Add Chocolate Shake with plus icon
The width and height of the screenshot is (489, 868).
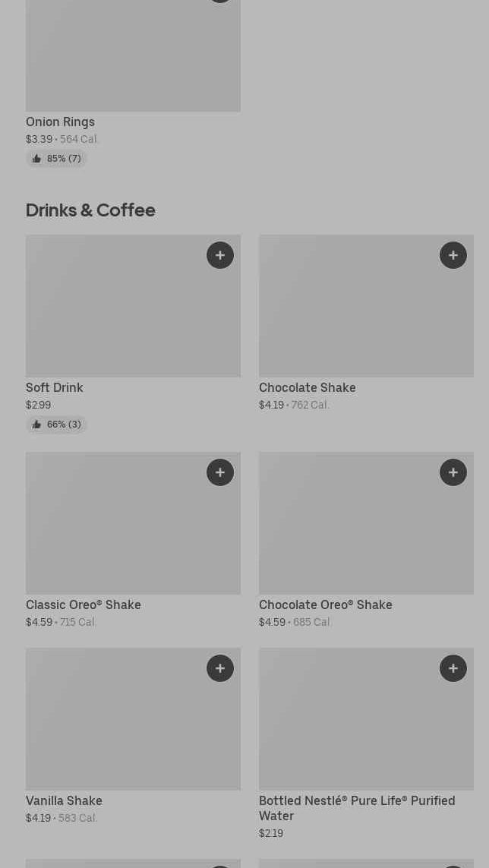(453, 255)
